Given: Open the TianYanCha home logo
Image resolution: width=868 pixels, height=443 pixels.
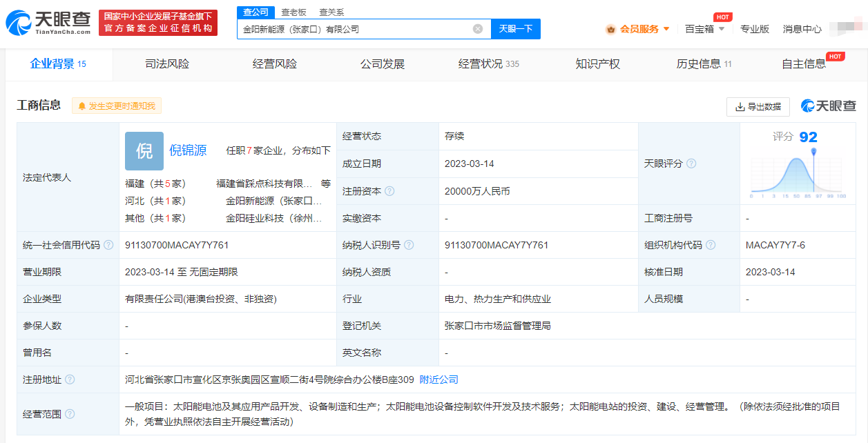Looking at the screenshot, I should coord(48,23).
